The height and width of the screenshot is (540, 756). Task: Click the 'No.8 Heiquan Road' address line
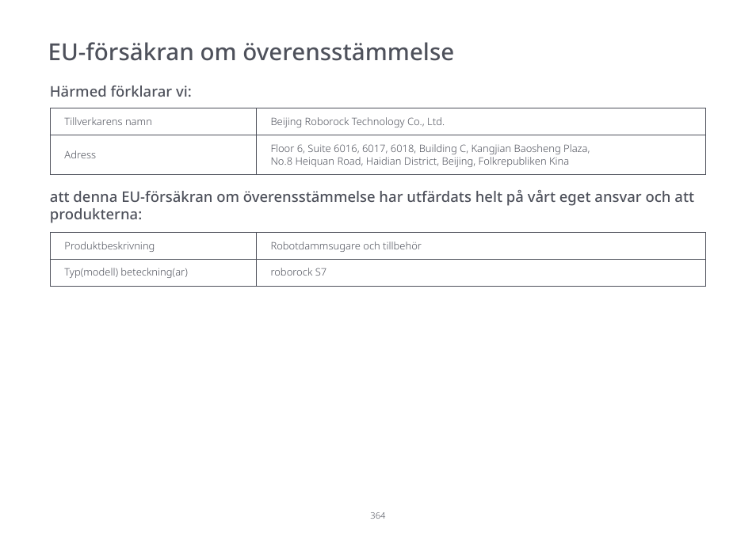coord(419,162)
